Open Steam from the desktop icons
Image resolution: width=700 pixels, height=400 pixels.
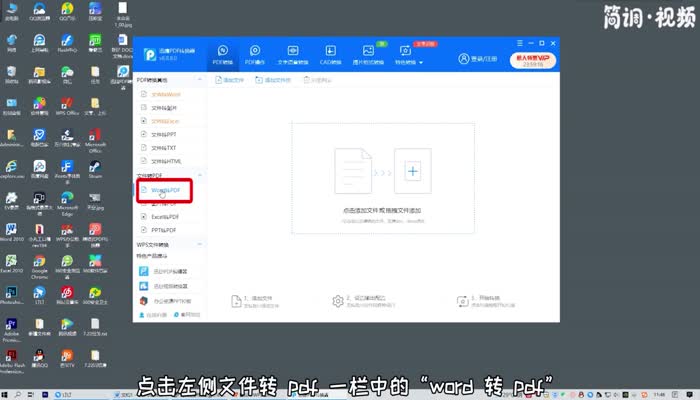tap(96, 168)
